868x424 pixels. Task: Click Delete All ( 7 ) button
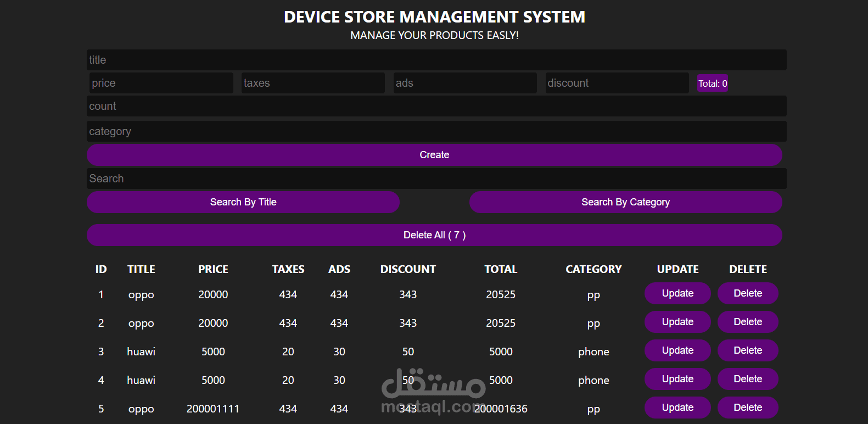(x=434, y=235)
